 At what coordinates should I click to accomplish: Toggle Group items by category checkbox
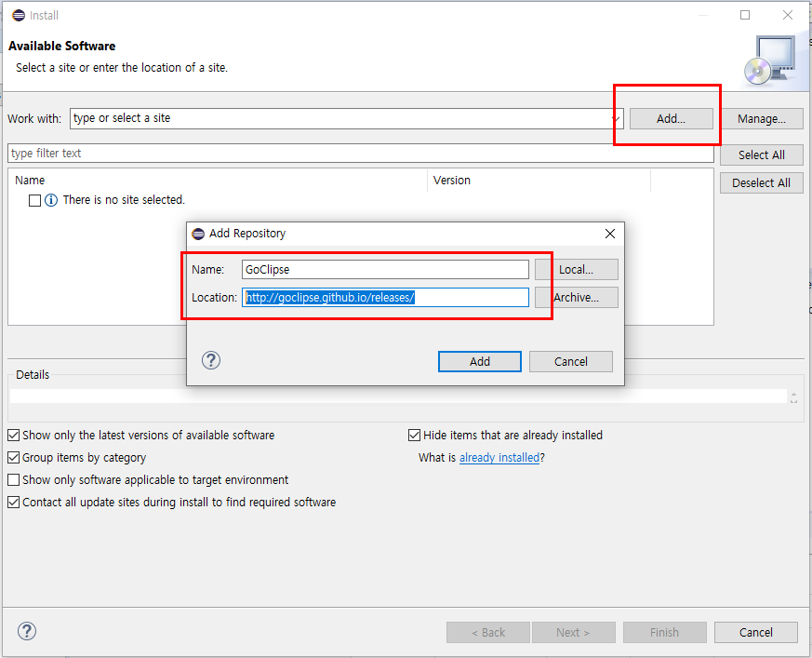tap(14, 458)
